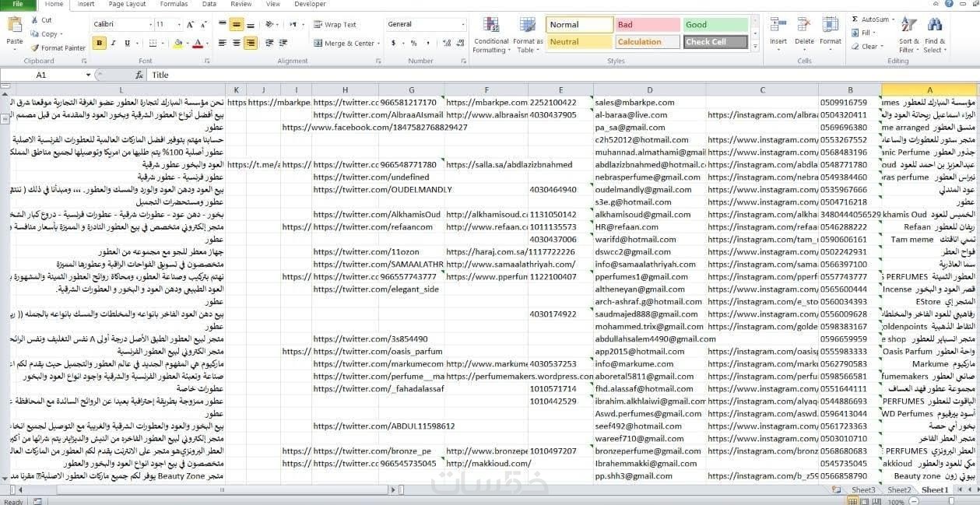Toggle Italic formatting
Screen dimensions: 980x505
pyautogui.click(x=113, y=44)
